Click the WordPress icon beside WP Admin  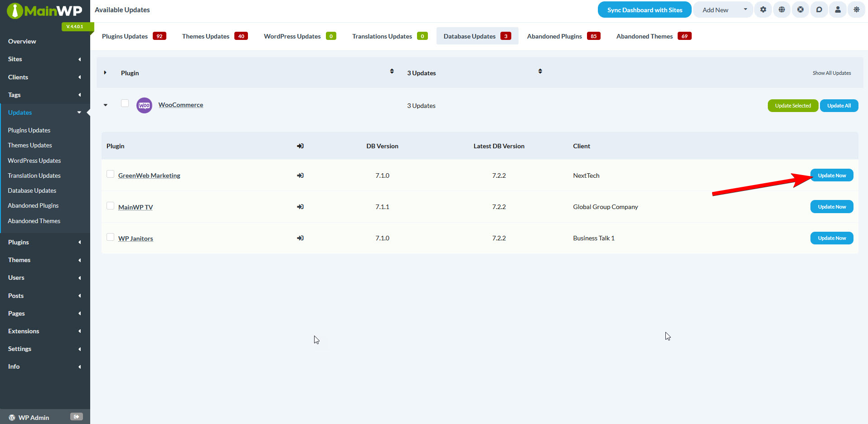pyautogui.click(x=12, y=418)
